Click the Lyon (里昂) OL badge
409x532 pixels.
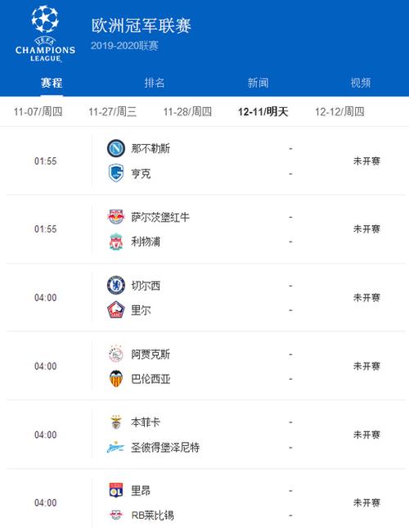click(116, 490)
